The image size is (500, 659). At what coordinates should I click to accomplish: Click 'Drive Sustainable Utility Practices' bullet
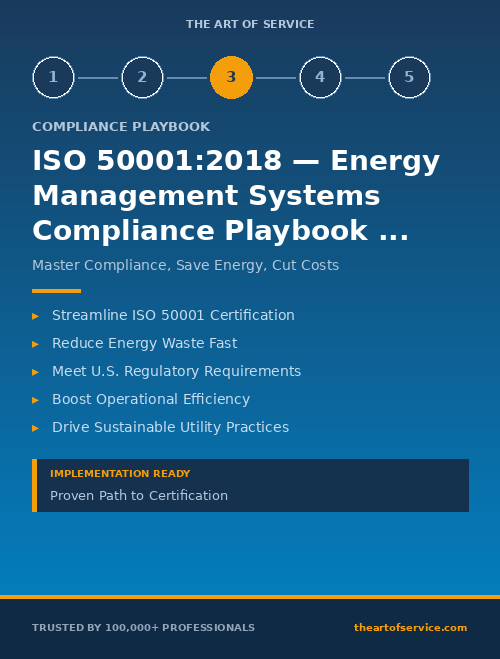click(171, 427)
